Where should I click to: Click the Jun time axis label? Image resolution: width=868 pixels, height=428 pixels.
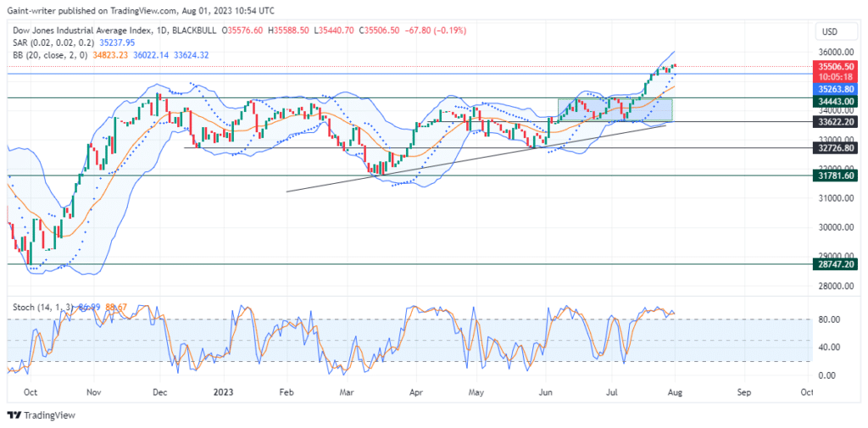pos(545,392)
